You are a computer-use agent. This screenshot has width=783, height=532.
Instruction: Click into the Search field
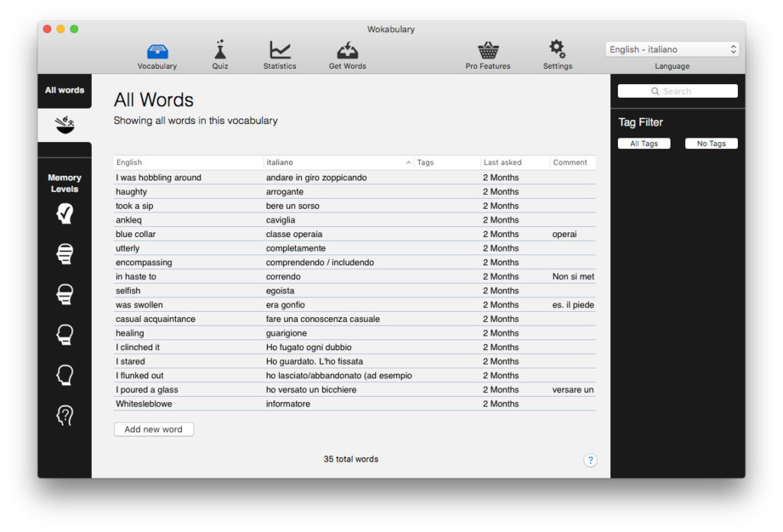tap(677, 91)
